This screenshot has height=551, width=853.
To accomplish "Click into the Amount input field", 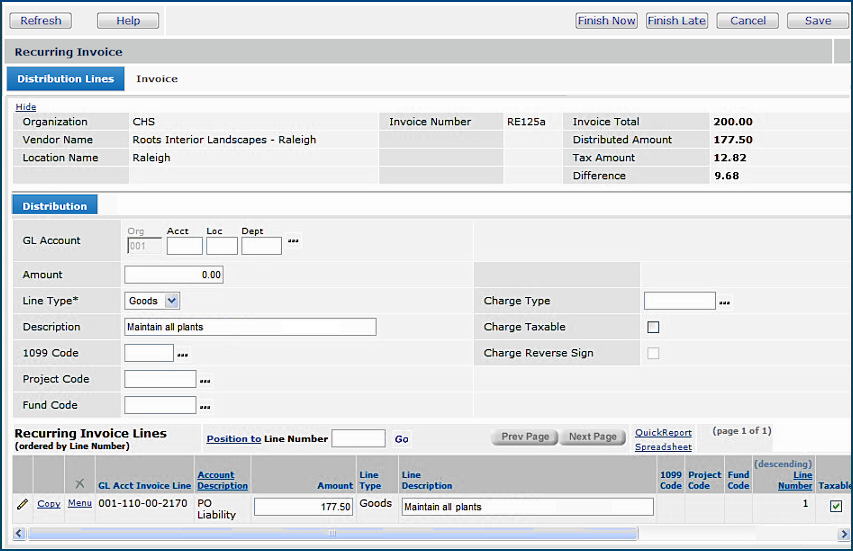I will coord(174,275).
